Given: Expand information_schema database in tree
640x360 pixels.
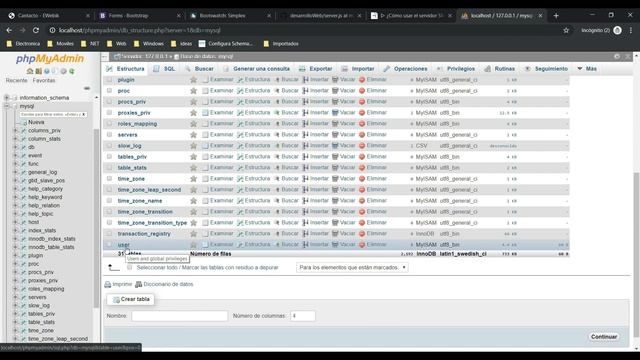Looking at the screenshot, I should [x=7, y=98].
